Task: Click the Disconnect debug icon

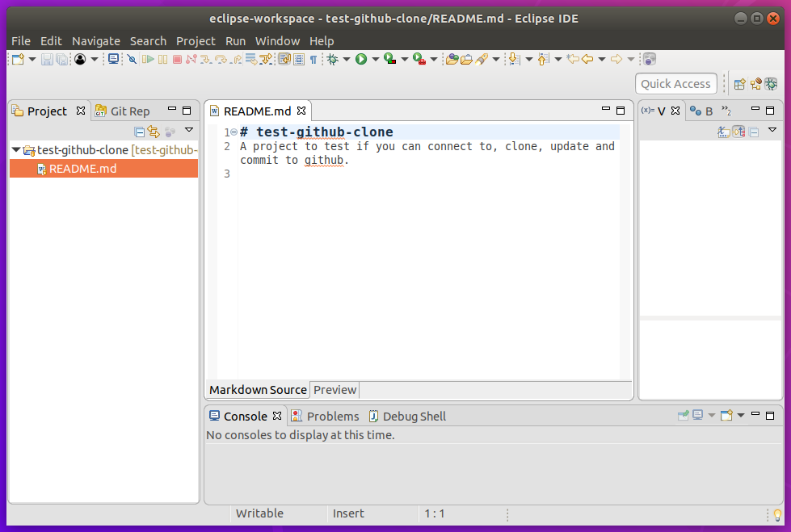Action: point(191,59)
